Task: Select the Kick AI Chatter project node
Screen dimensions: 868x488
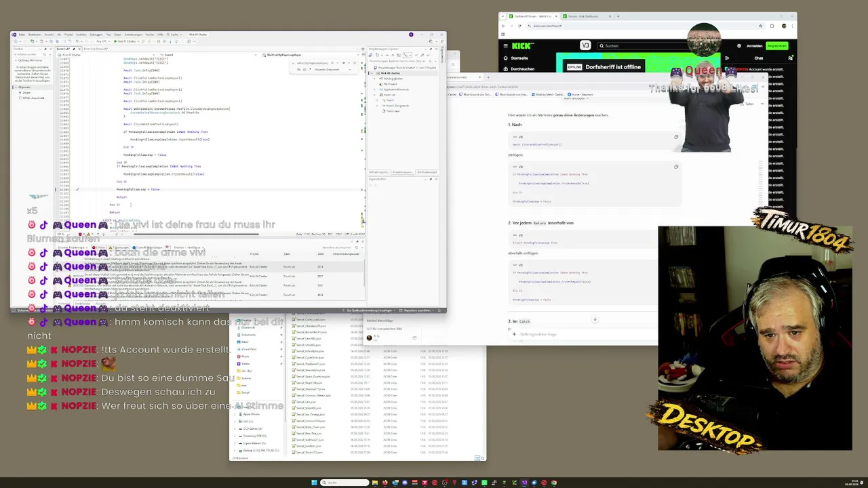Action: click(390, 73)
